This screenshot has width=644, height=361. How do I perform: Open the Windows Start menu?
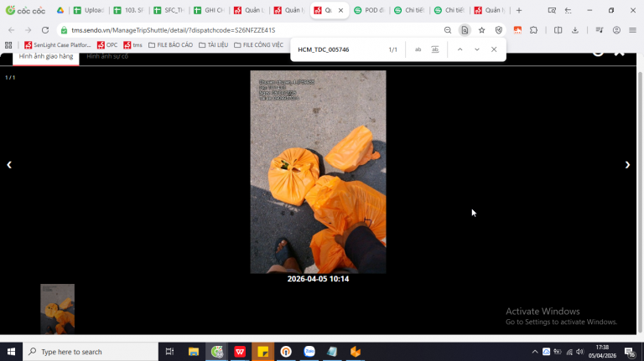pos(11,352)
